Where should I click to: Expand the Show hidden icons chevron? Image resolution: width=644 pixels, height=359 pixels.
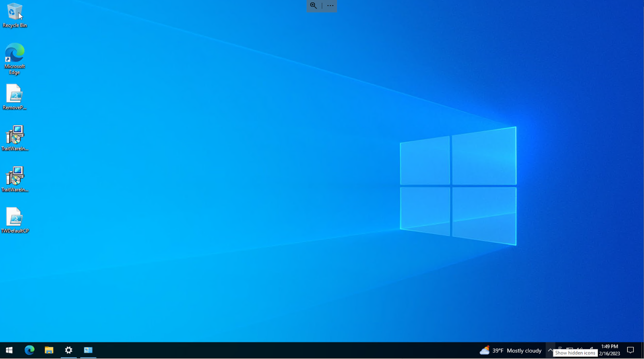[550, 350]
